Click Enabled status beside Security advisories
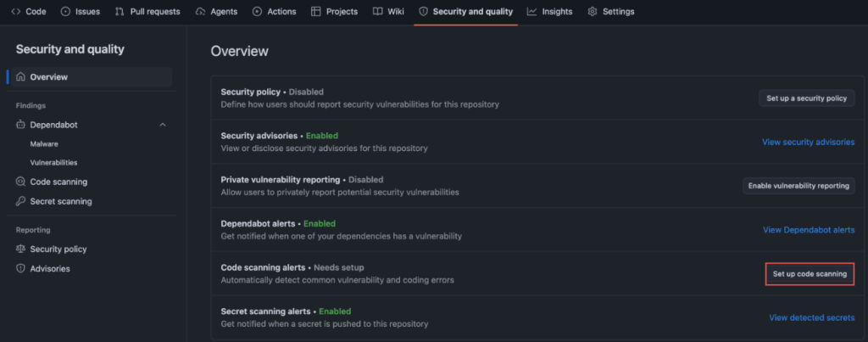This screenshot has width=868, height=342. [x=321, y=135]
